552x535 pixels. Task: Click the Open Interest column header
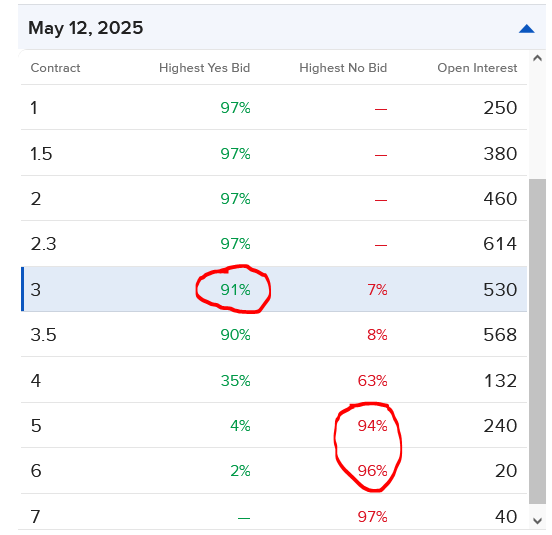click(477, 68)
